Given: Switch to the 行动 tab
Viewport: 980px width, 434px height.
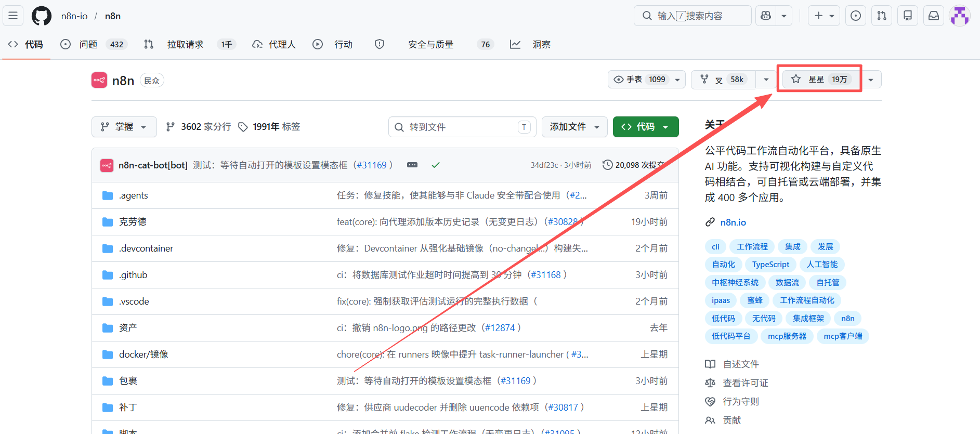Looking at the screenshot, I should click(x=333, y=45).
